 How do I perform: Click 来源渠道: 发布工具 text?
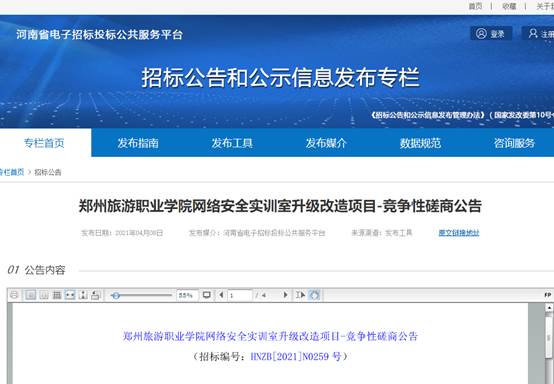(x=382, y=233)
